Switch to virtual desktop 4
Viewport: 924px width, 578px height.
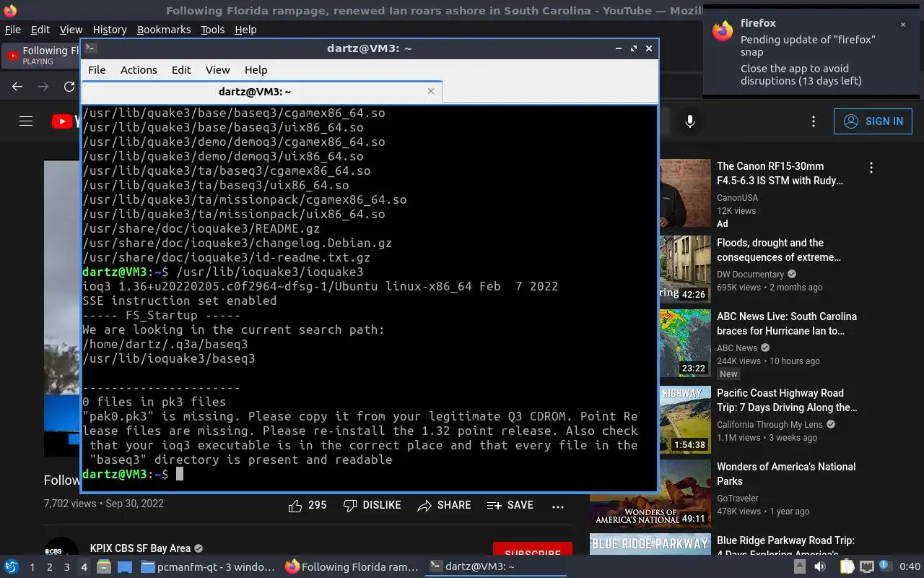[x=84, y=567]
